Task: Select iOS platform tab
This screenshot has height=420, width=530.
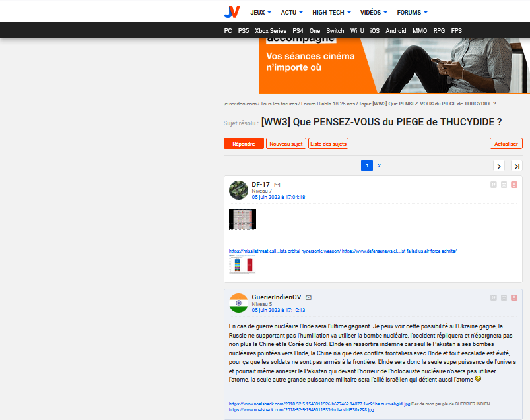Action: (x=374, y=31)
